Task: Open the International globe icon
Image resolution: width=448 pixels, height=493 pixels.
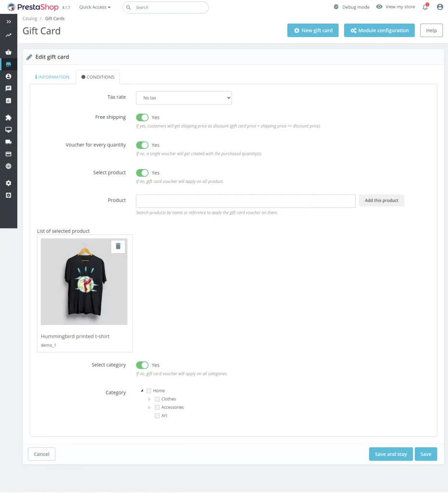Action: [x=9, y=166]
